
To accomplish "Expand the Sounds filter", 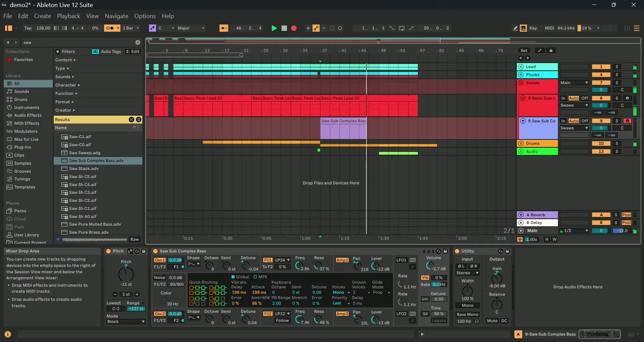I will (64, 77).
